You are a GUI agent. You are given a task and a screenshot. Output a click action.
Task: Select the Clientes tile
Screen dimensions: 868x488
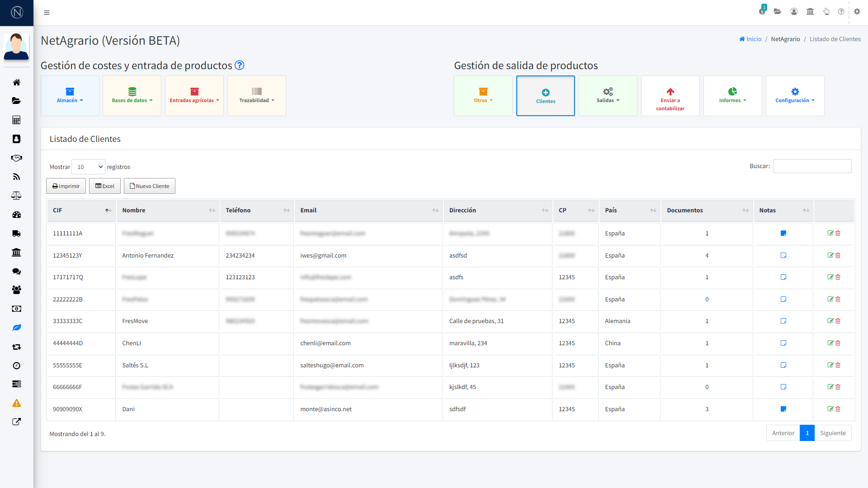[545, 96]
